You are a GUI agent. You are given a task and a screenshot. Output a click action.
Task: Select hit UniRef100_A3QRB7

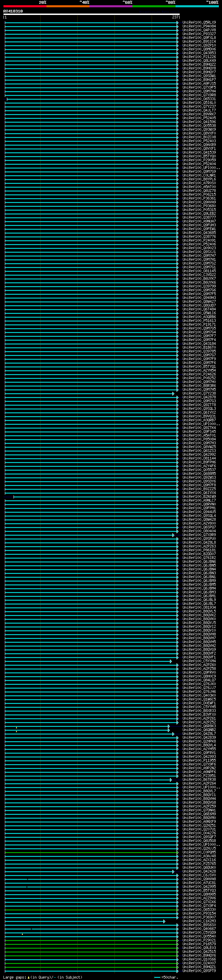(x=199, y=420)
